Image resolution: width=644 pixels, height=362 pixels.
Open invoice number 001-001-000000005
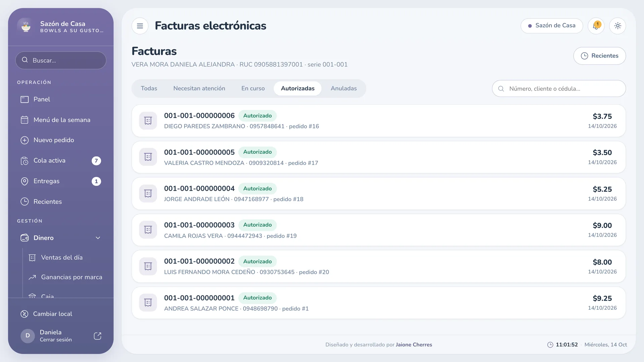[199, 152]
